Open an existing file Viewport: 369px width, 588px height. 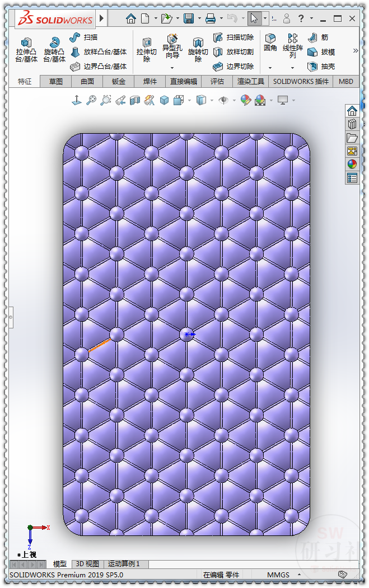click(x=166, y=18)
